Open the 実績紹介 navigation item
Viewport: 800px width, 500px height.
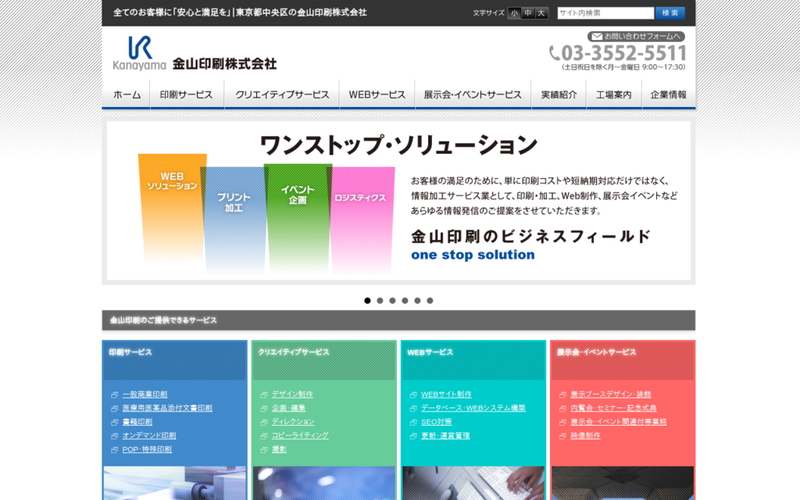click(x=559, y=94)
